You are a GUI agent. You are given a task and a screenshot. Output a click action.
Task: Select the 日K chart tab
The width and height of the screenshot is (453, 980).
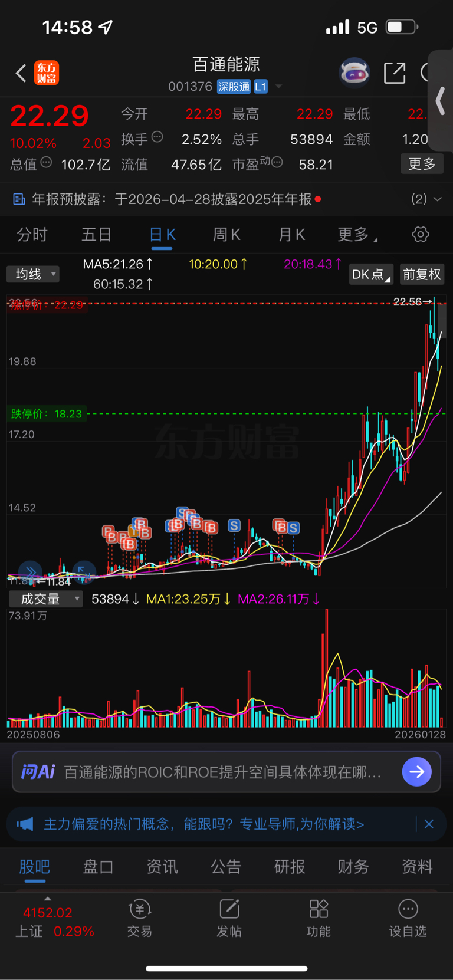tap(162, 235)
